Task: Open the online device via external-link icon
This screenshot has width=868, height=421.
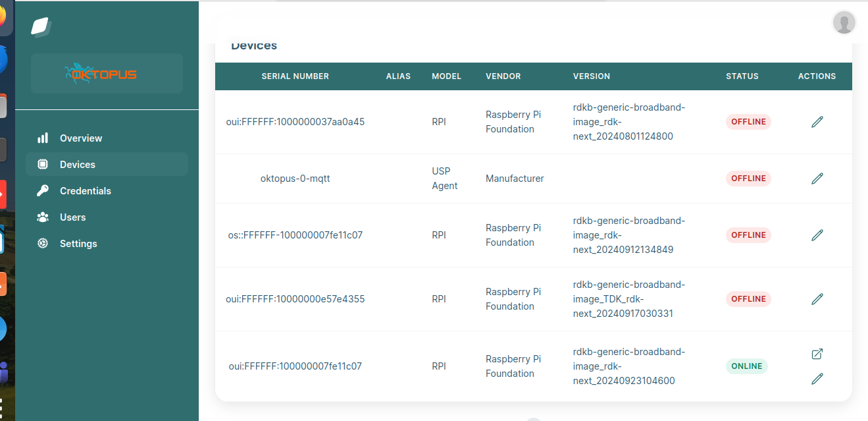Action: click(817, 354)
